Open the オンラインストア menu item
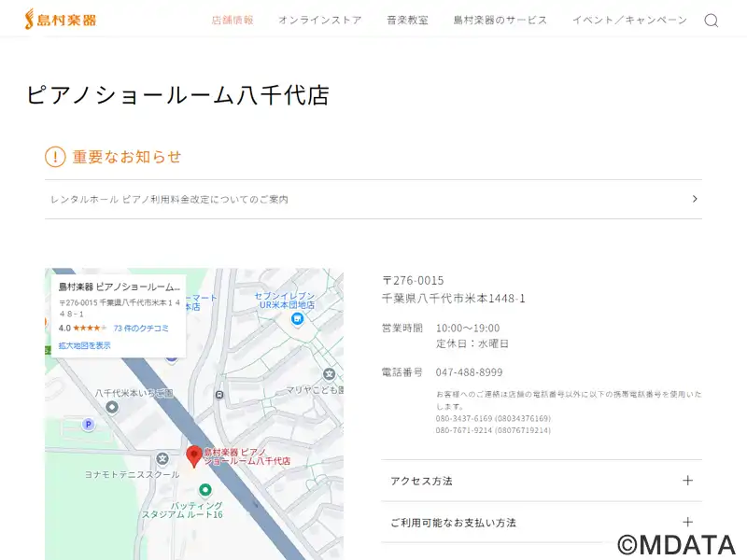 (320, 20)
